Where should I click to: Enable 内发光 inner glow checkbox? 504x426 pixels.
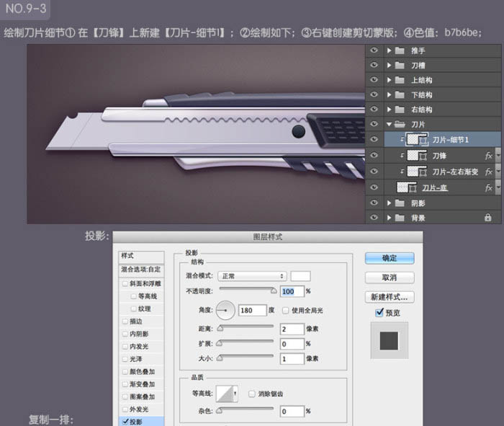(125, 347)
